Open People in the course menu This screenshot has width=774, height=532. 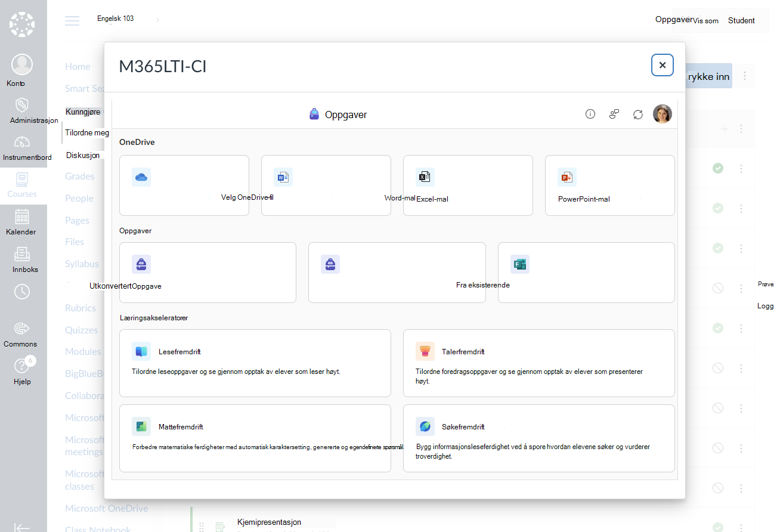79,199
